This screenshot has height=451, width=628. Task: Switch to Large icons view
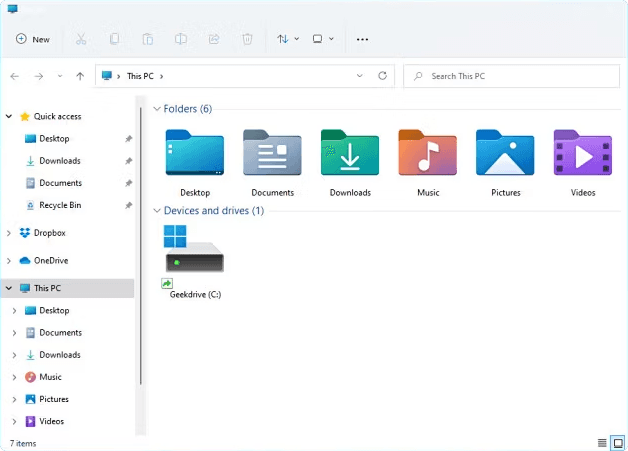(x=618, y=443)
